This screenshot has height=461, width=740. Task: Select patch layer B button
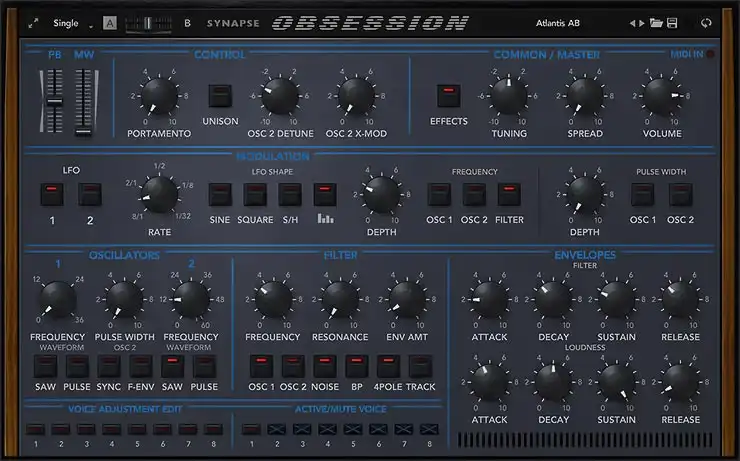click(187, 23)
